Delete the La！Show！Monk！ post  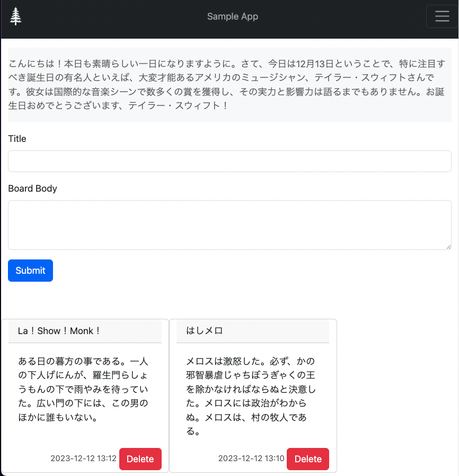pos(140,459)
